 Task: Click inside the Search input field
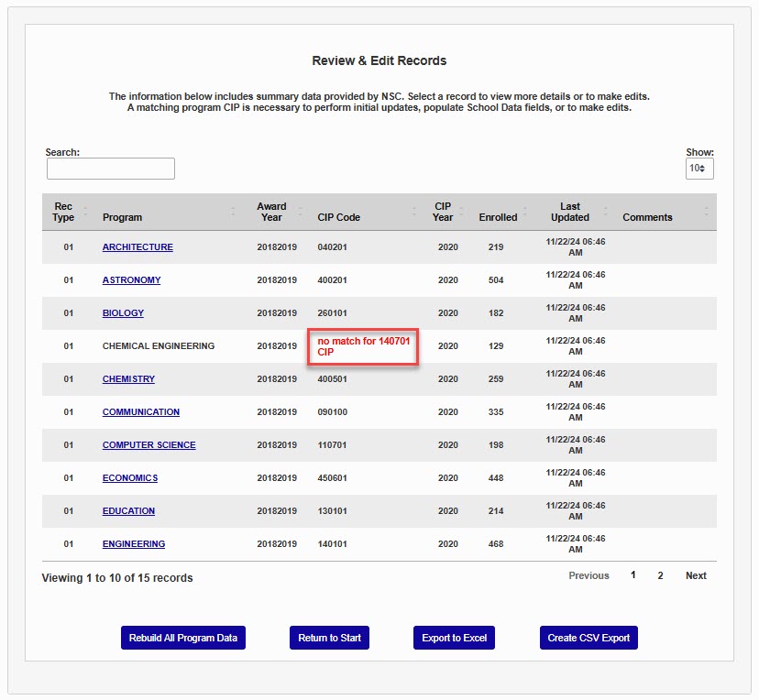coord(110,169)
